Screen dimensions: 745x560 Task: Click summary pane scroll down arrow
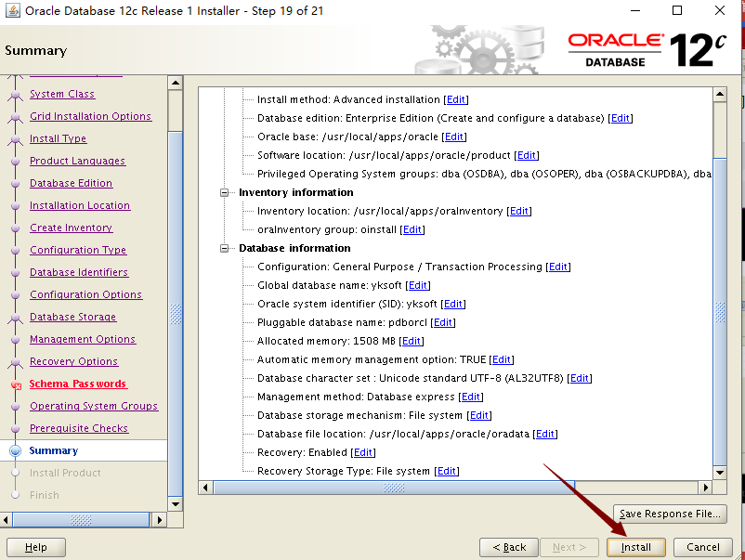coord(720,472)
